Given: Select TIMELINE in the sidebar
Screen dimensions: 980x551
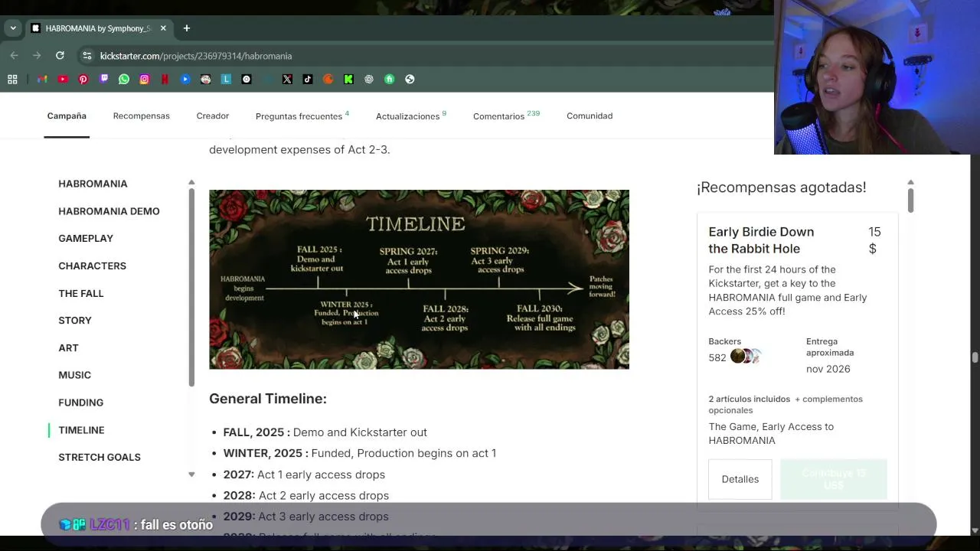Looking at the screenshot, I should [x=81, y=430].
